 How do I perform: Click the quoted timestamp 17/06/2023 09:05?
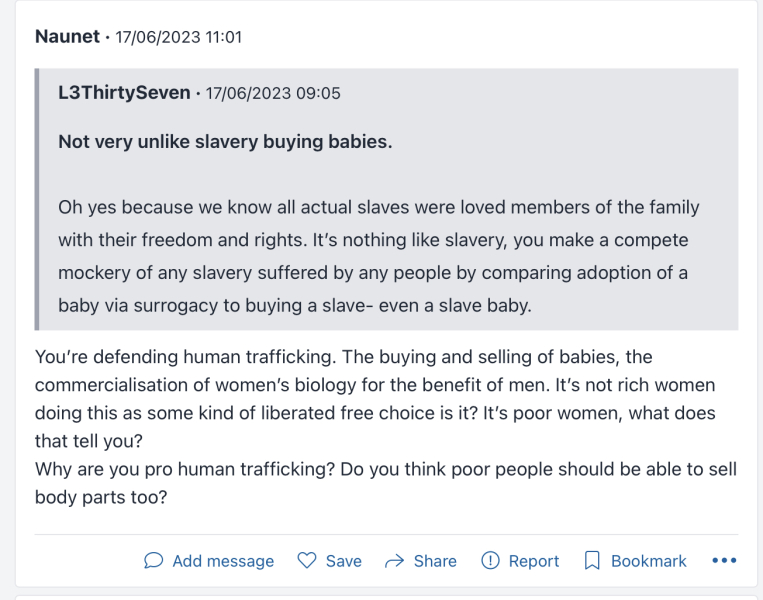tap(273, 93)
